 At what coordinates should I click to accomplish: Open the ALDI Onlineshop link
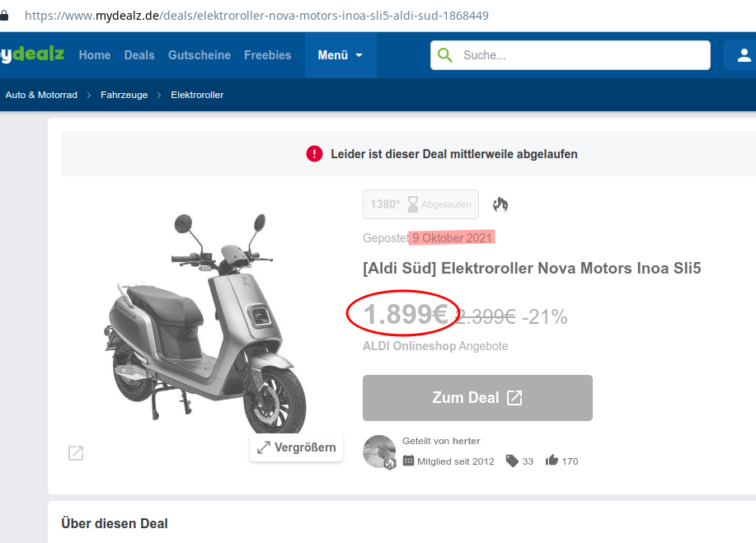click(409, 346)
